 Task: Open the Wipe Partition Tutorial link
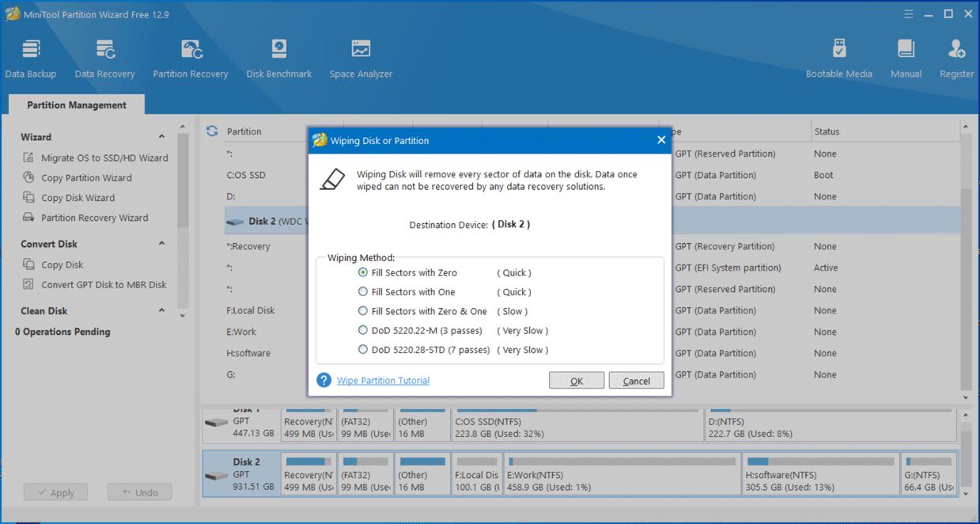383,381
